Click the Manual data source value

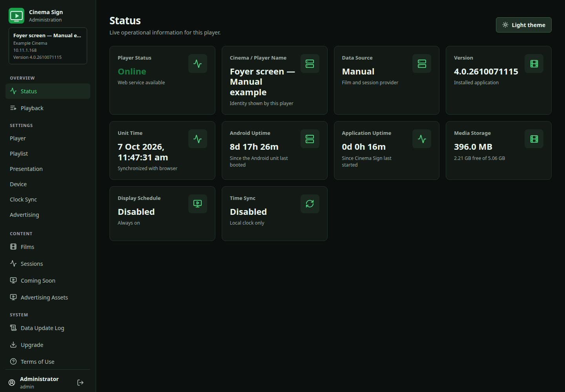point(358,71)
